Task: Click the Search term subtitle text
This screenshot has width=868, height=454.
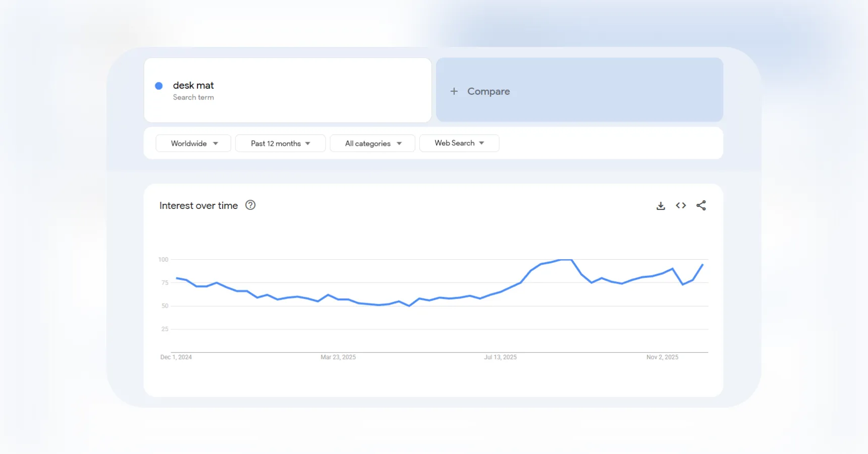Action: point(193,97)
